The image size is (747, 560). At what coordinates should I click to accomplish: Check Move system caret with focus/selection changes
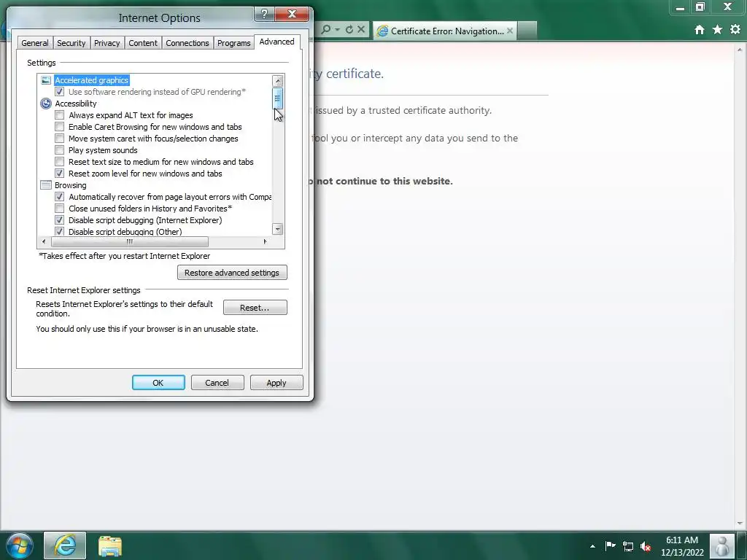pos(60,139)
